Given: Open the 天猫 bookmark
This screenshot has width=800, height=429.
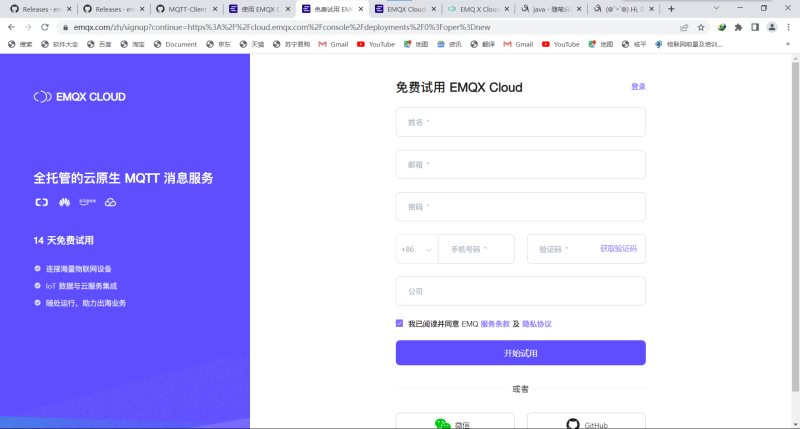Looking at the screenshot, I should click(x=252, y=44).
